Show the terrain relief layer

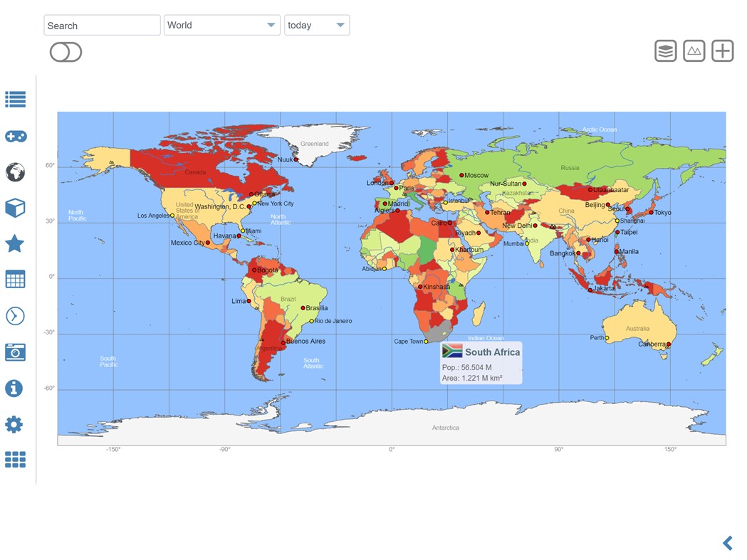(x=694, y=50)
